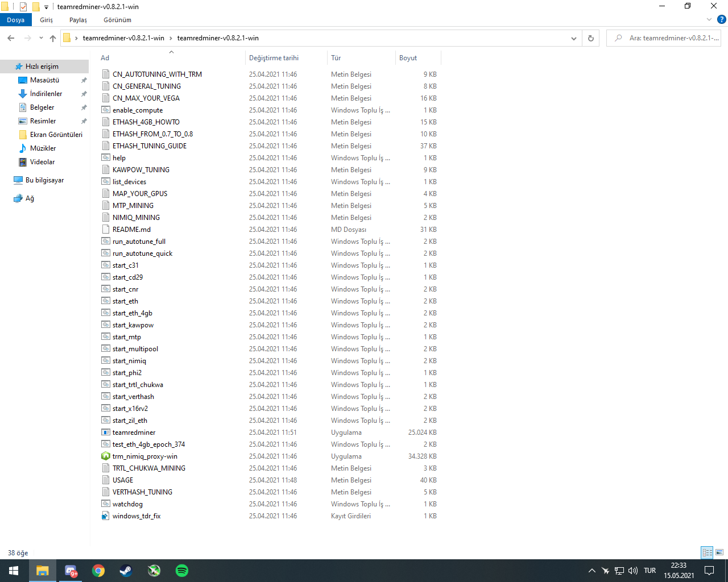Select the MAP_YOUR_GPUS file name

(x=140, y=193)
